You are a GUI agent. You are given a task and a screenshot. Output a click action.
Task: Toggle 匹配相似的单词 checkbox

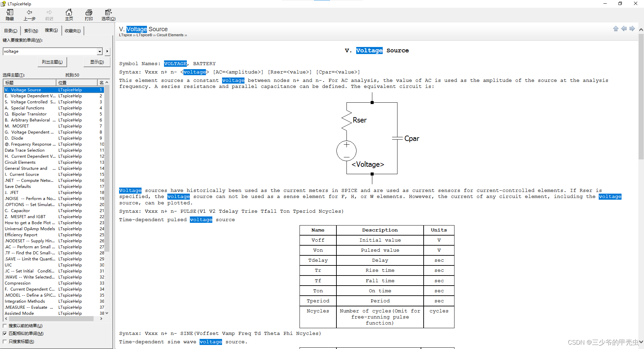(5, 333)
